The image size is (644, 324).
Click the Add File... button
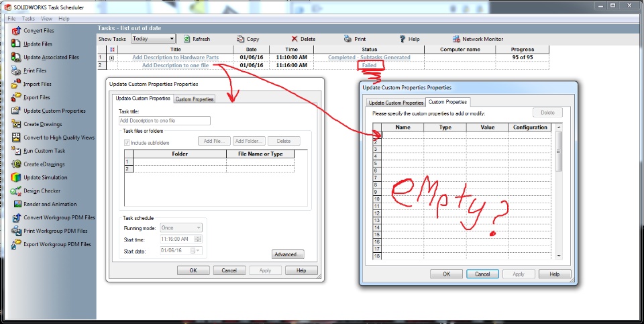[x=214, y=141]
